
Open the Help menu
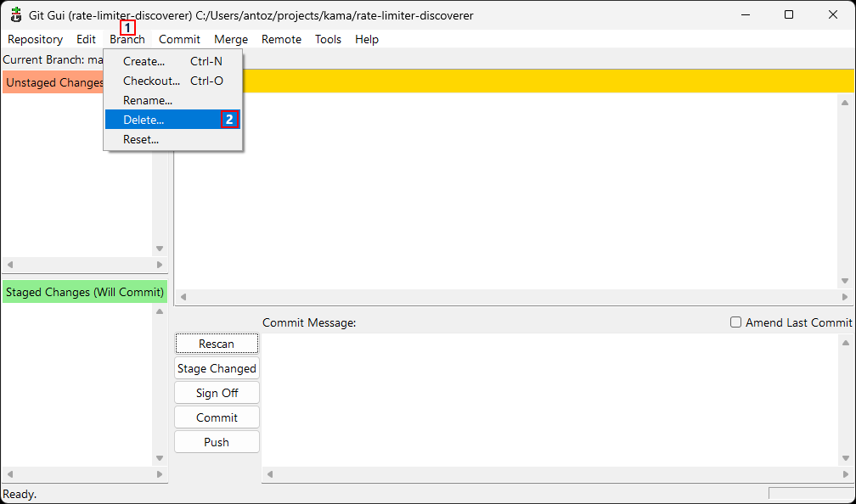coord(367,39)
